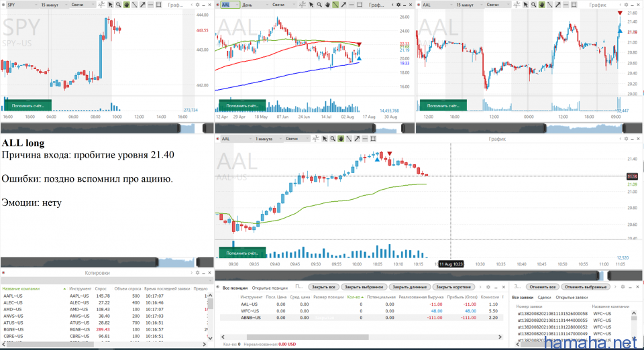Click quotes list scroll down arrow
The image size is (644, 350).
210,339
